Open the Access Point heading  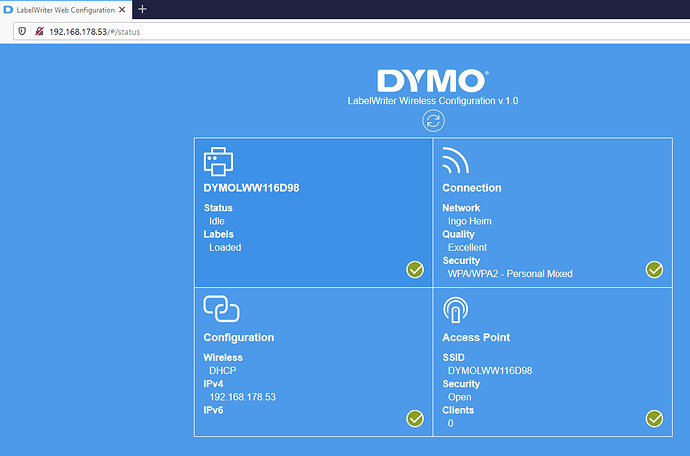pos(476,338)
